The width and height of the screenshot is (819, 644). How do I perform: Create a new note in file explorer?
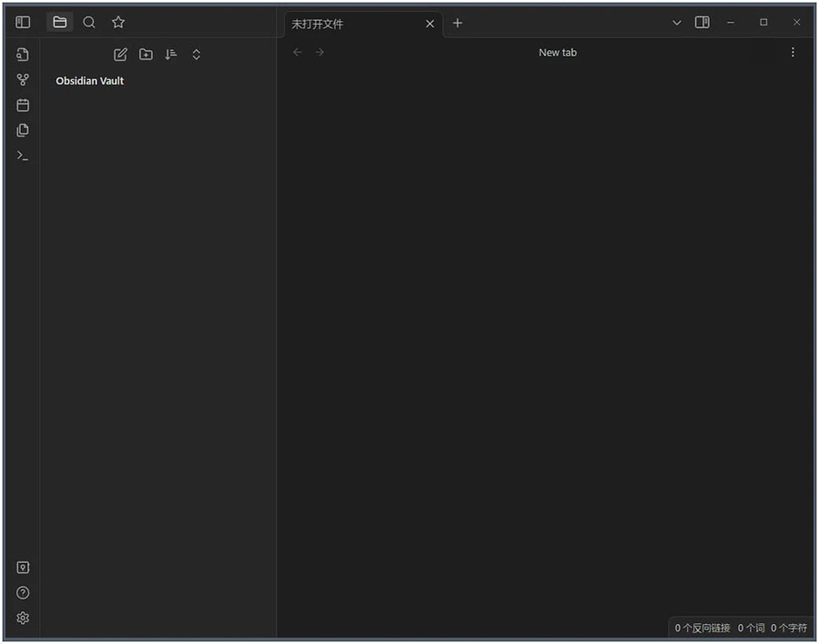[120, 55]
